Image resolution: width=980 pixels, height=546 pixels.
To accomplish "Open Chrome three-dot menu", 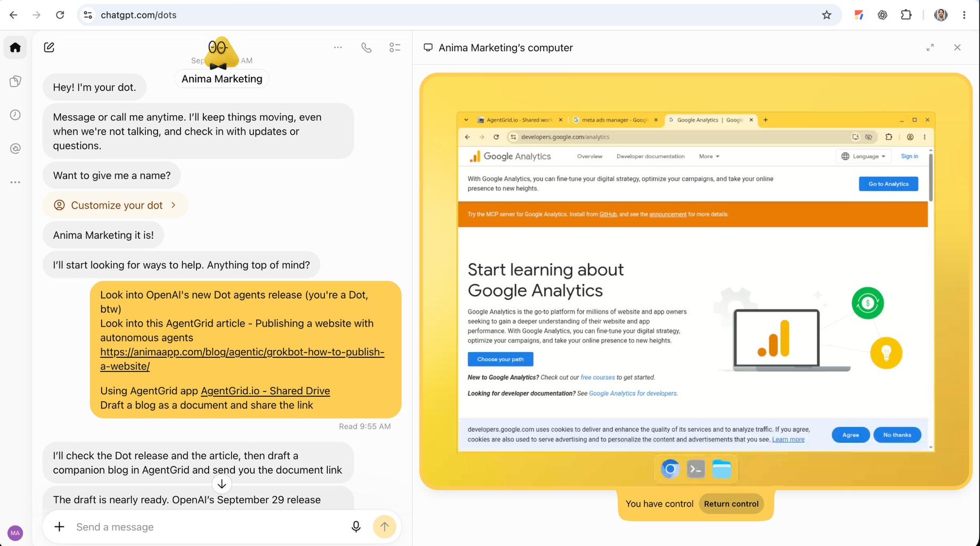I will pos(964,15).
